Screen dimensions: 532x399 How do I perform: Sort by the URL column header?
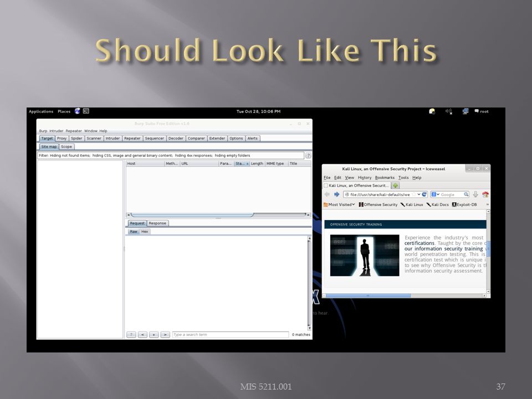coord(199,163)
